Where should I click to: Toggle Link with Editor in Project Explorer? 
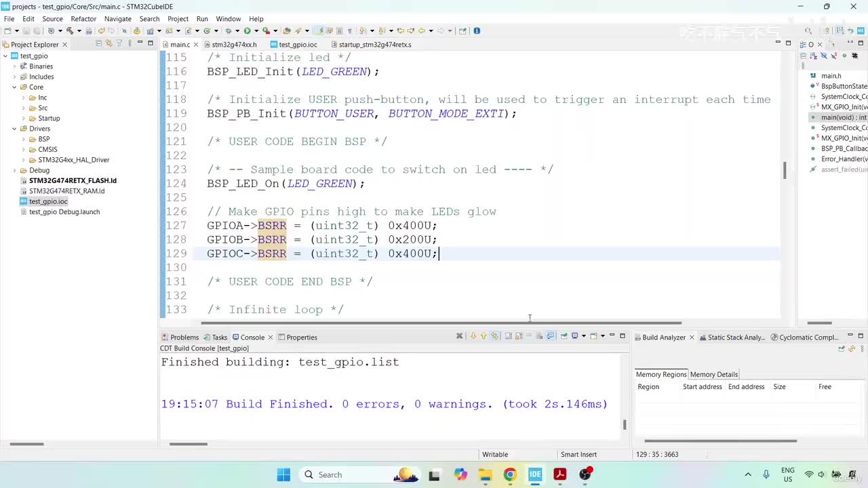(x=109, y=43)
